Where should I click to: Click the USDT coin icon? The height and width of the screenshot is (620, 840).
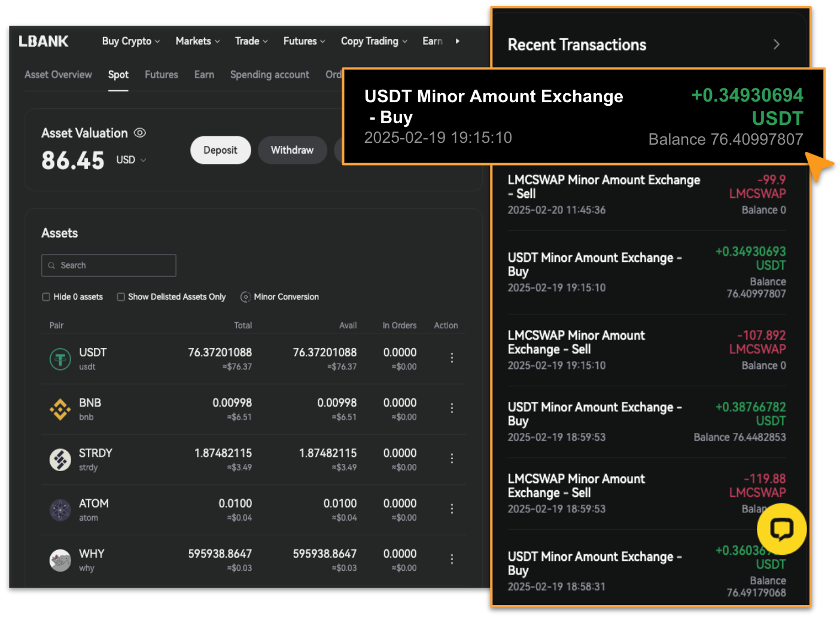coord(60,359)
